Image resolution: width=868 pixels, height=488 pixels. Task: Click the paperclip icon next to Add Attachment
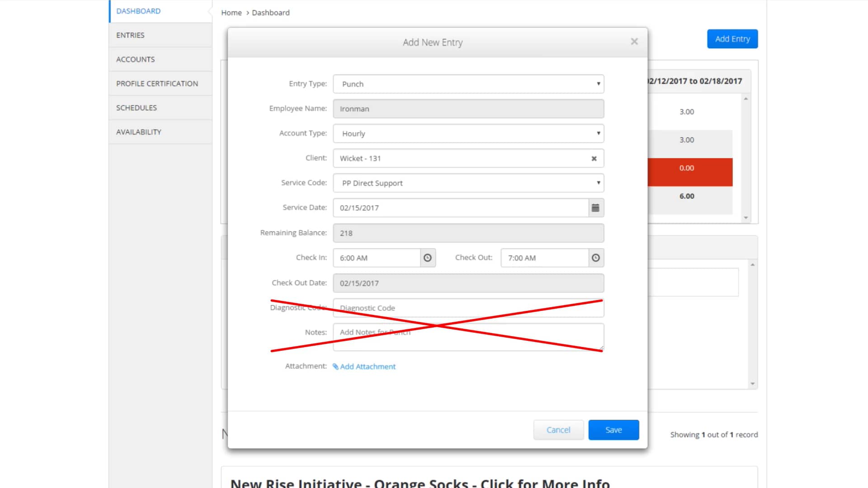(x=335, y=366)
